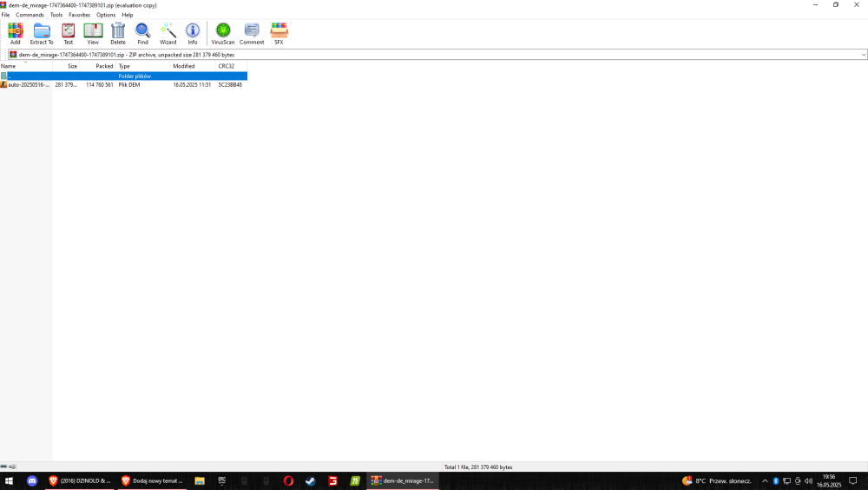Click the 'Plik DEM' type cell
The image size is (868, 490).
point(129,85)
